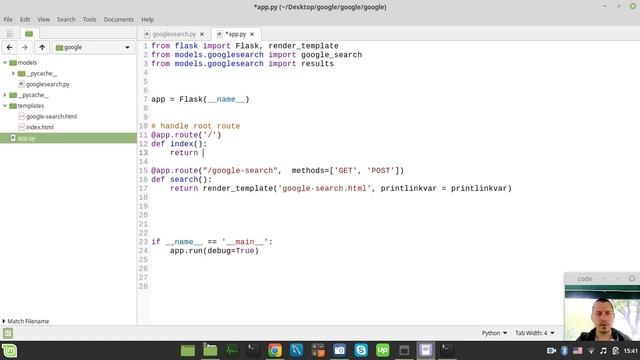Close the googlesearch.py tab
Image resolution: width=640 pixels, height=360 pixels.
tap(202, 34)
